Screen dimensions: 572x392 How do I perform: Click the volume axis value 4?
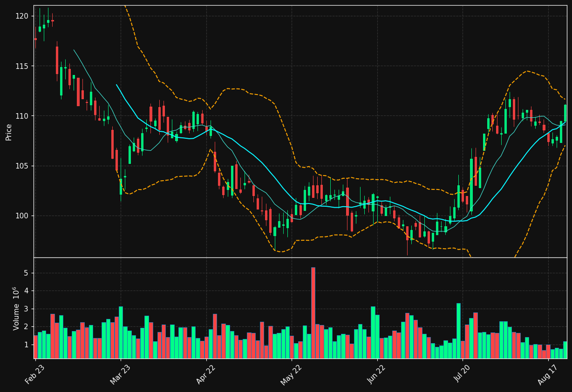point(26,291)
